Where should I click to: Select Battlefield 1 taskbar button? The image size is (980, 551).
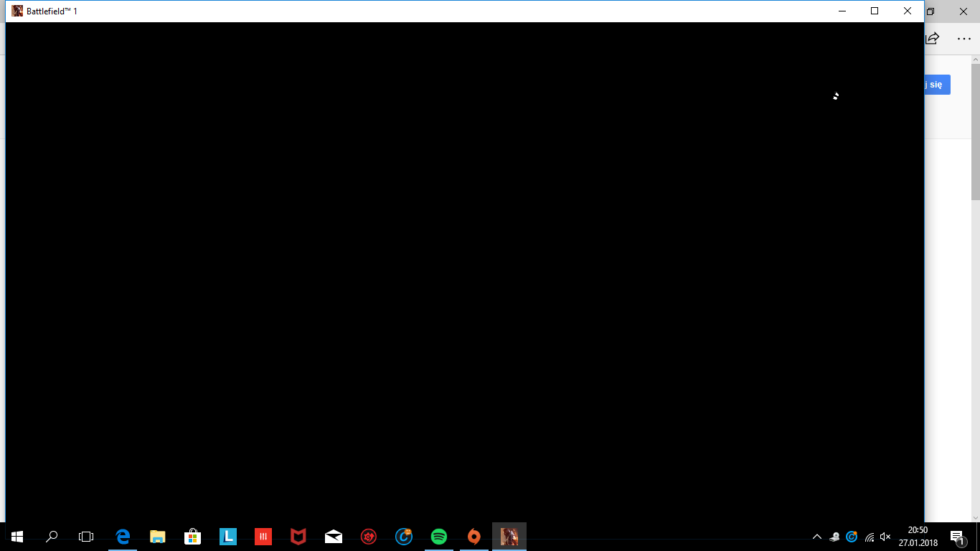(x=509, y=536)
